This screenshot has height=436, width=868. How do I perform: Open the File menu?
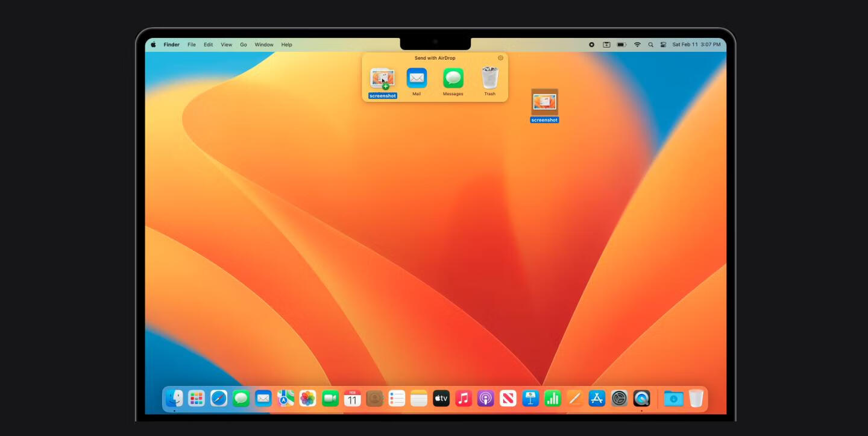pyautogui.click(x=192, y=45)
